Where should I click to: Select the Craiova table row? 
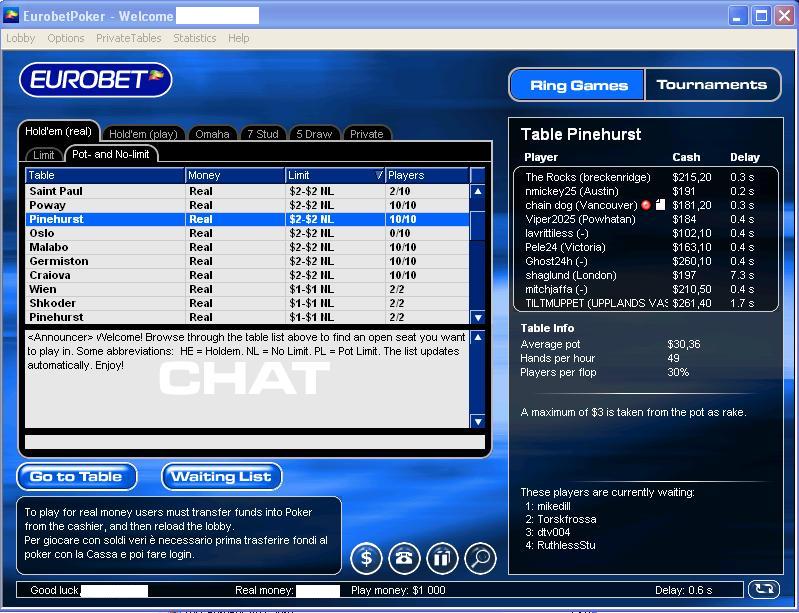(247, 275)
